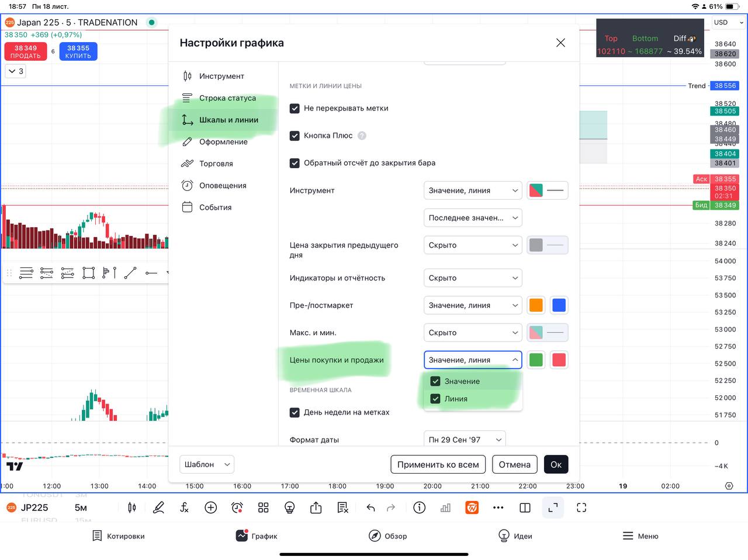The height and width of the screenshot is (560, 748).
Task: Open 'Инструмент' value-line dropdown
Action: click(x=473, y=190)
